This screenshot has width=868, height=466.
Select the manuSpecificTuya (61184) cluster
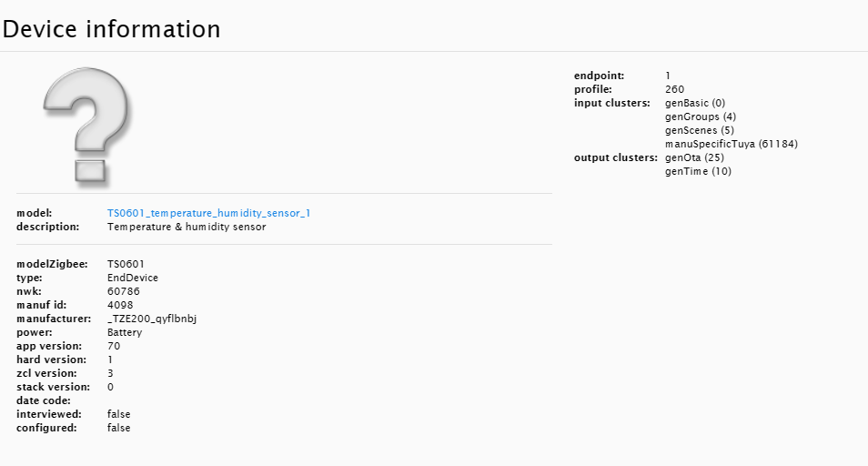pos(732,144)
